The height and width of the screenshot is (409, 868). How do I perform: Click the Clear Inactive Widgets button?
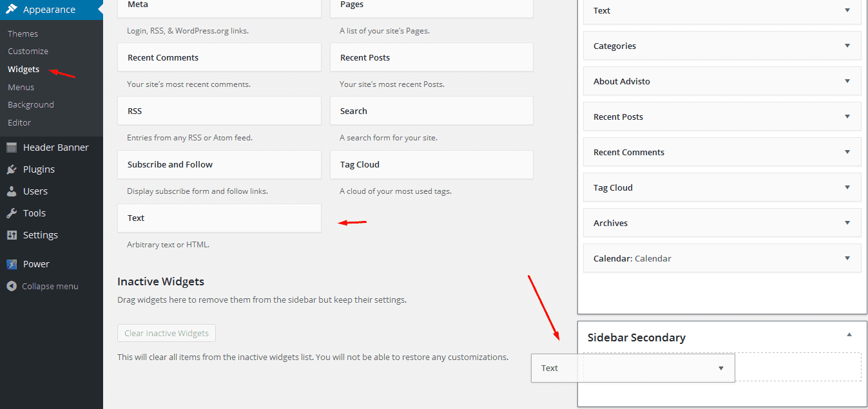click(x=166, y=333)
